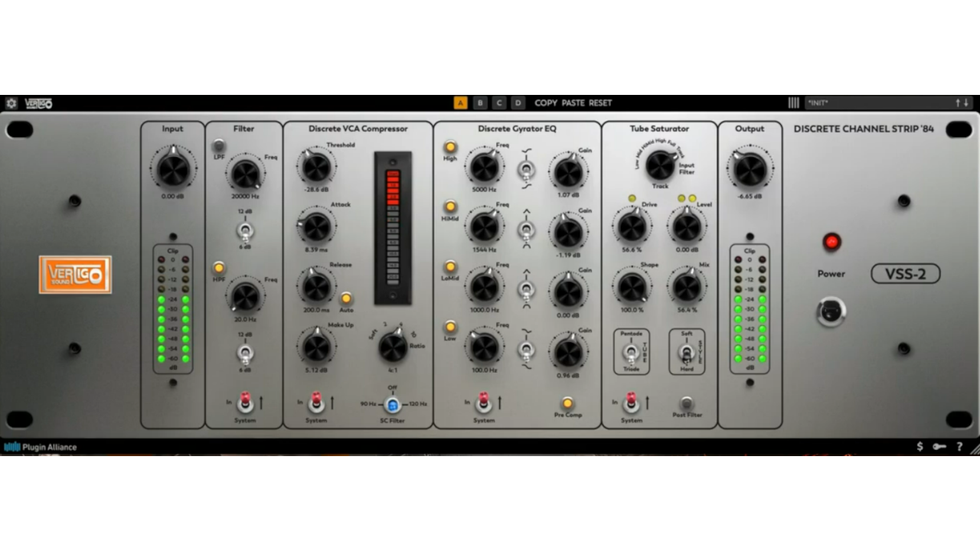Click the High band Gain knob at 1.07 dB

[568, 172]
